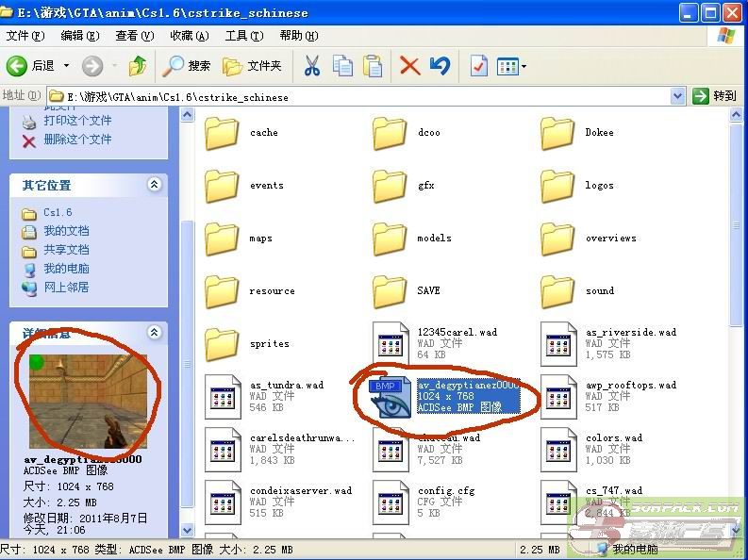
Task: Select the as_riverside.wad file icon
Action: tap(558, 343)
